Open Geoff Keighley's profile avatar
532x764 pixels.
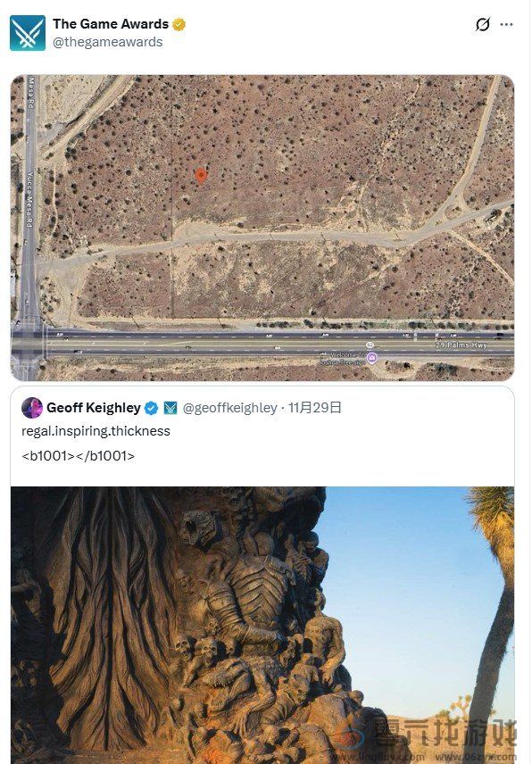[x=32, y=407]
